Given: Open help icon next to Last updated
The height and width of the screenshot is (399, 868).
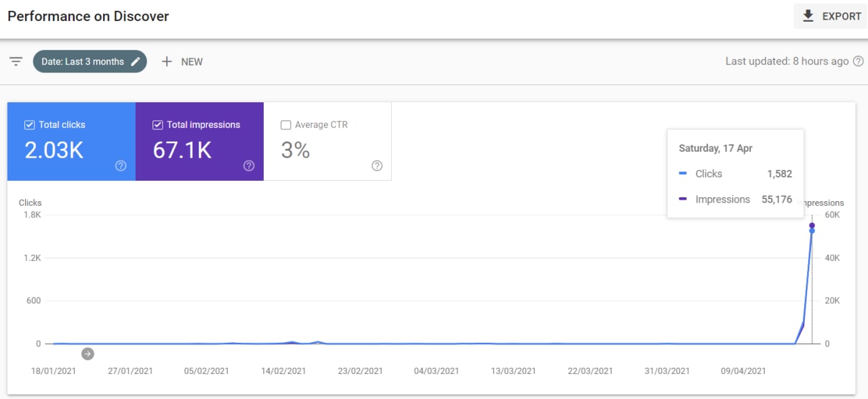Looking at the screenshot, I should (x=859, y=62).
